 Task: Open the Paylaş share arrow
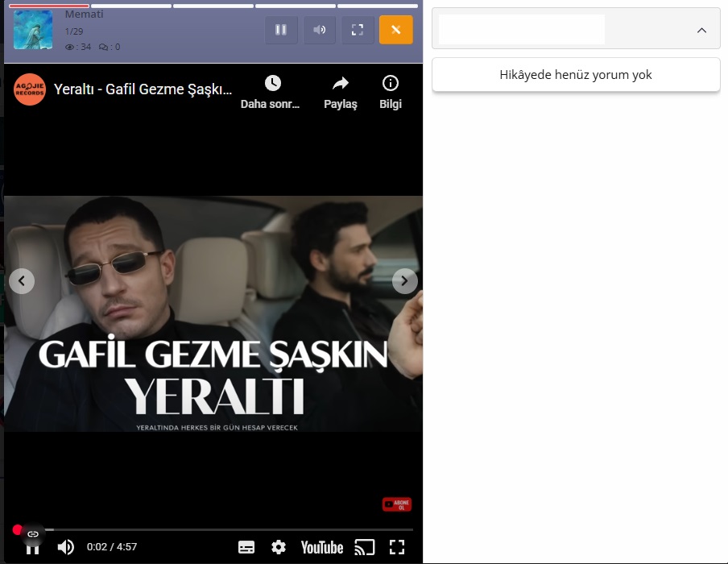pyautogui.click(x=340, y=84)
